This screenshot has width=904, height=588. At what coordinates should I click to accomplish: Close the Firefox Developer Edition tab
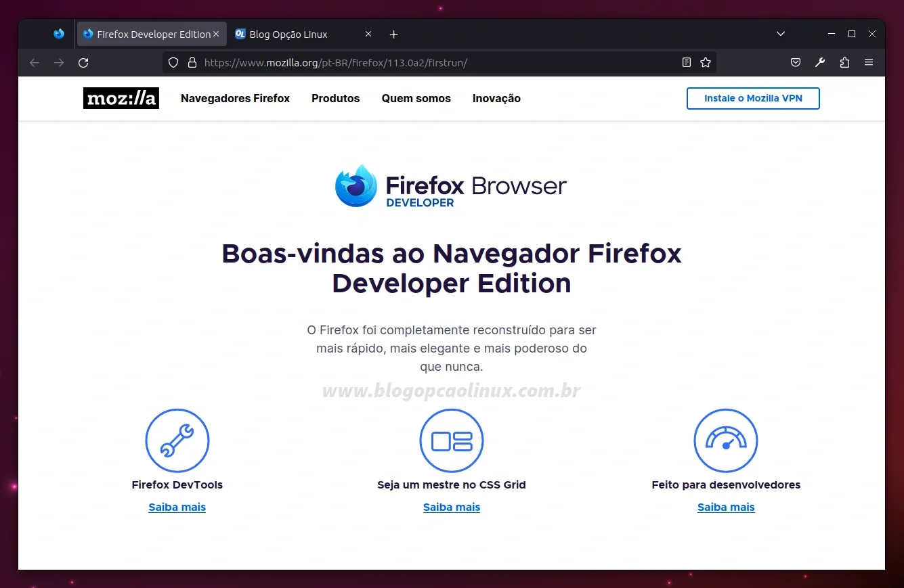[x=216, y=34]
